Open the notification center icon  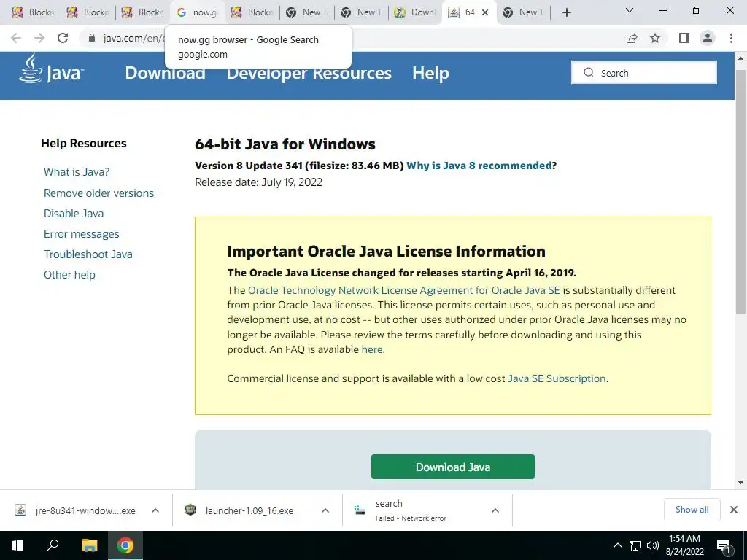point(724,545)
